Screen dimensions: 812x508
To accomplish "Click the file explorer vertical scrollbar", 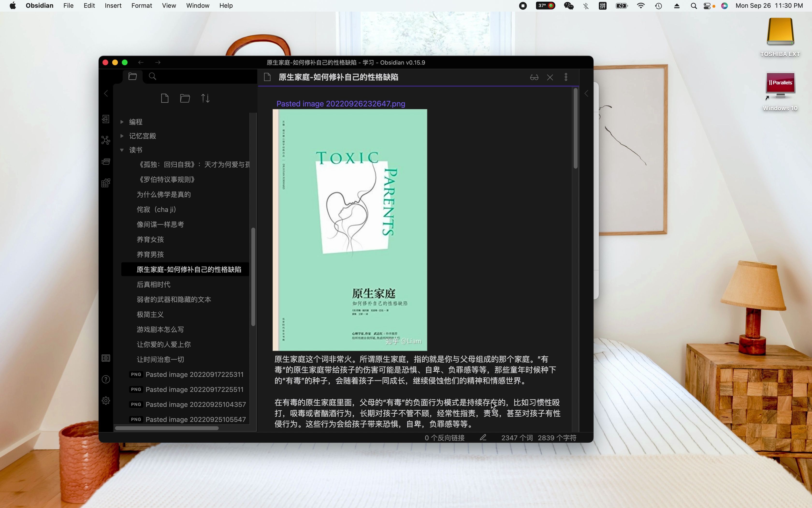I will (253, 277).
